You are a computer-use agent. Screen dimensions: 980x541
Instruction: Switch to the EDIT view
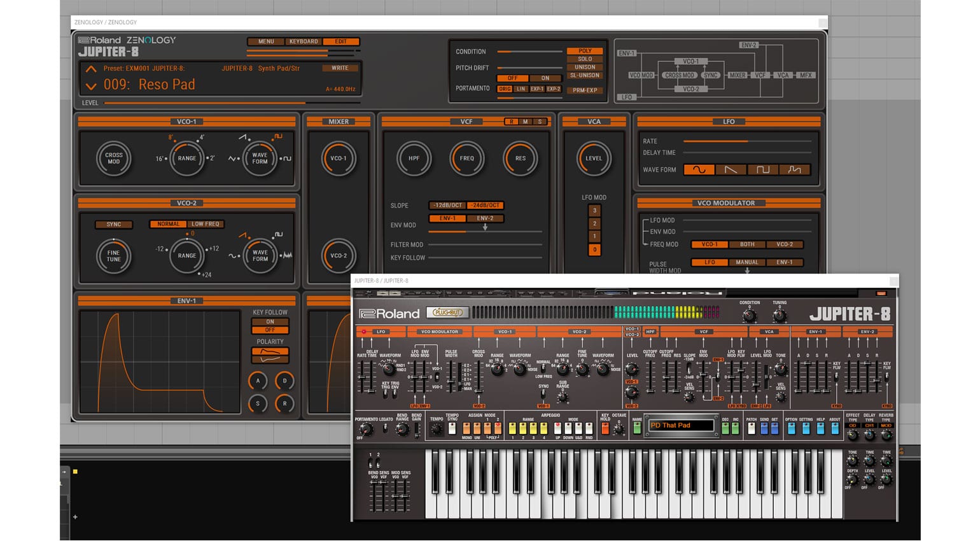click(x=341, y=41)
